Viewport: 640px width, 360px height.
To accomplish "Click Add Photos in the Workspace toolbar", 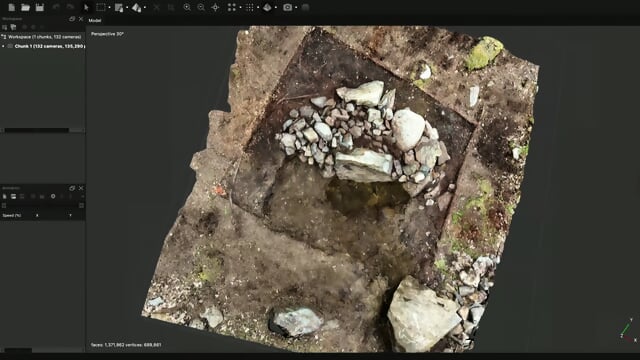I will [13, 27].
